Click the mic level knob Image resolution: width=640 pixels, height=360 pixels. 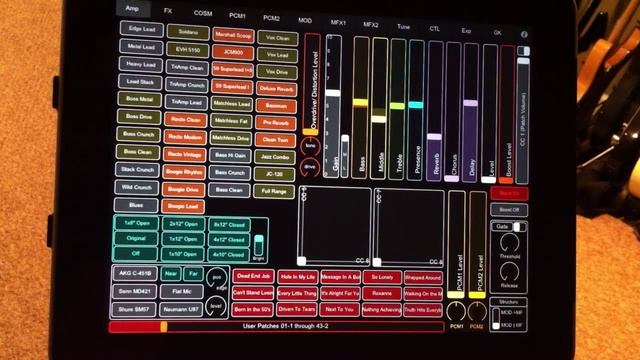[216, 306]
